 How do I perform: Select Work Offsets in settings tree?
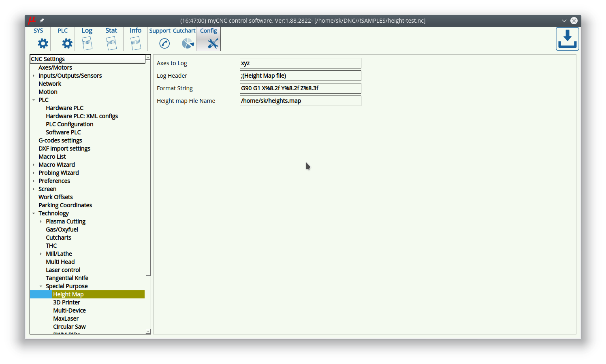click(55, 197)
